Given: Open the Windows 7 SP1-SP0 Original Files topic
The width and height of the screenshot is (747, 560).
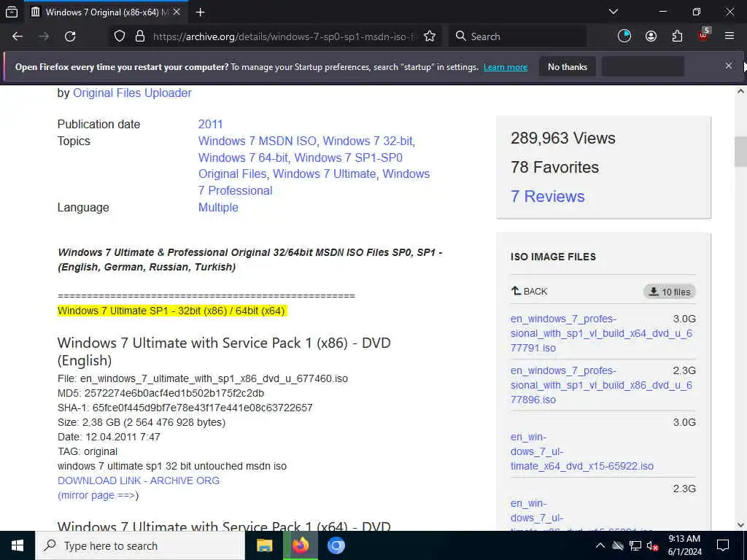Looking at the screenshot, I should coord(301,166).
